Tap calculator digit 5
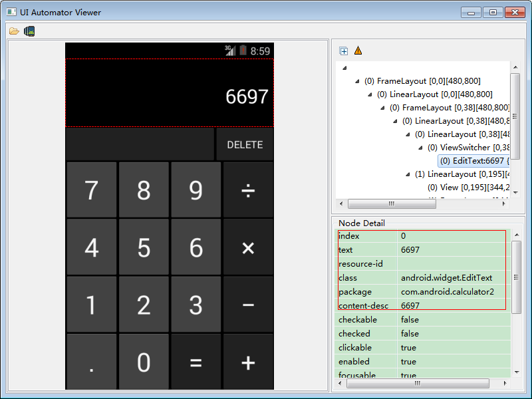The width and height of the screenshot is (532, 399). coord(144,247)
